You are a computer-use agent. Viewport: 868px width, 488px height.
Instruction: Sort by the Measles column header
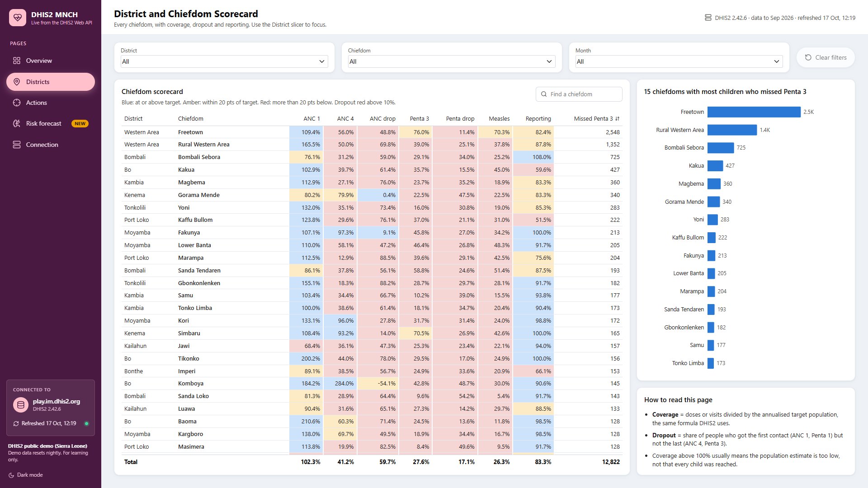499,119
